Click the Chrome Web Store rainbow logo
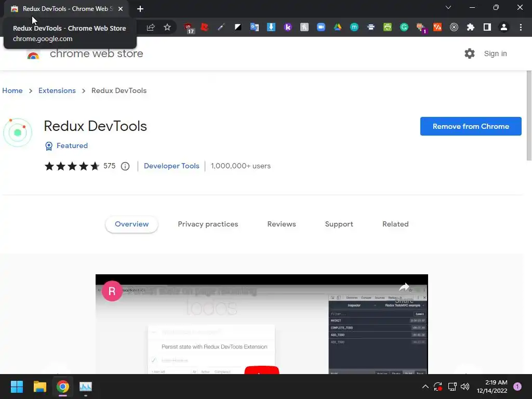The image size is (532, 399). tap(33, 55)
